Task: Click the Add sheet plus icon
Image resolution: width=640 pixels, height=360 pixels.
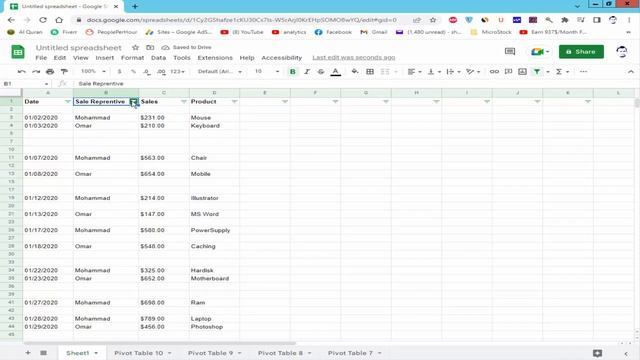Action: (x=28, y=353)
